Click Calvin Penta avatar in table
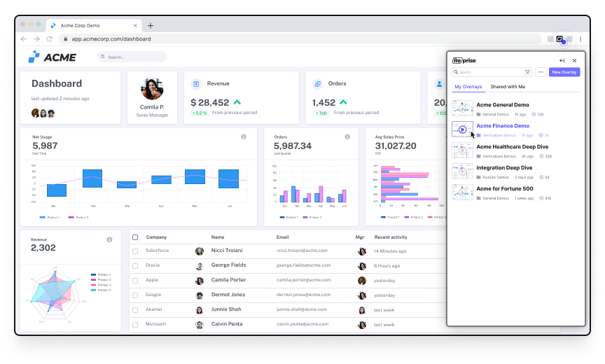605x364 pixels. pos(200,325)
